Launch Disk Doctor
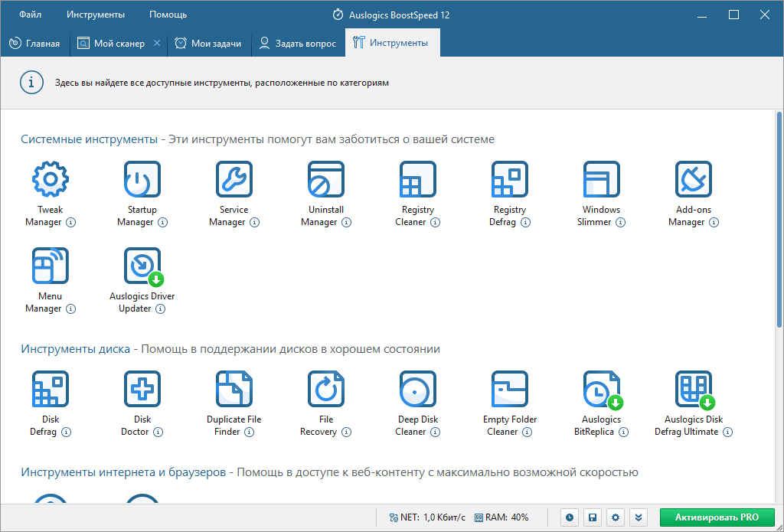Viewport: 784px width, 532px height. pos(142,389)
